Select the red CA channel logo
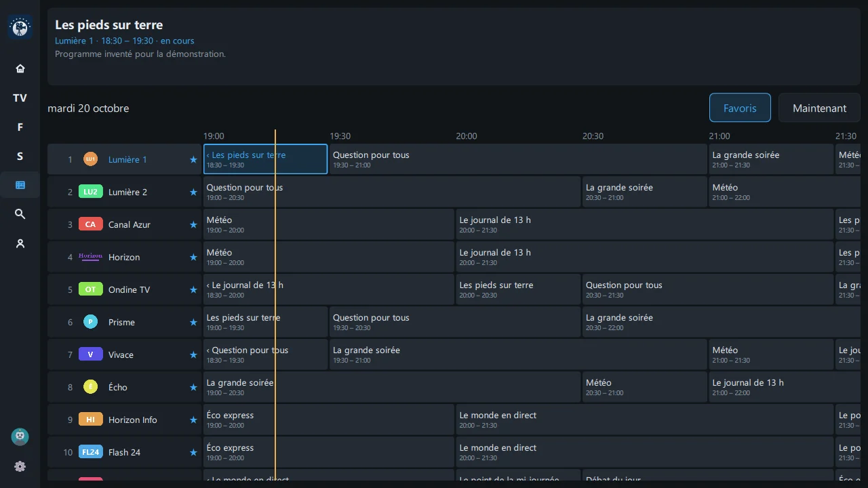 click(90, 224)
